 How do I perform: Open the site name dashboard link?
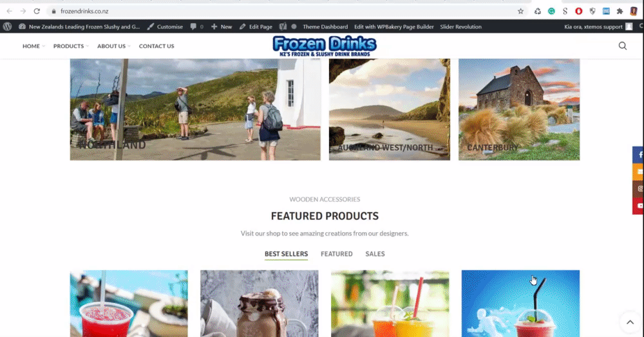click(79, 26)
